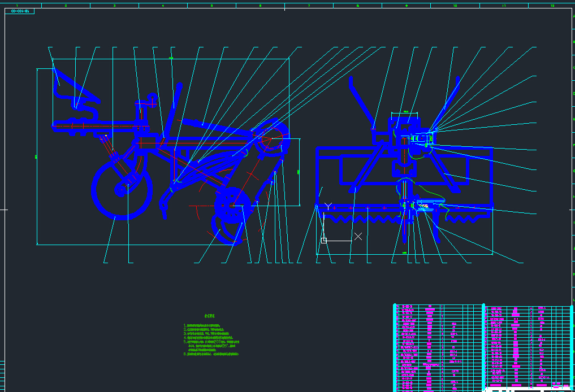Click zone number 1 on the top border
The height and width of the screenshot is (392, 575).
pyautogui.click(x=17, y=6)
